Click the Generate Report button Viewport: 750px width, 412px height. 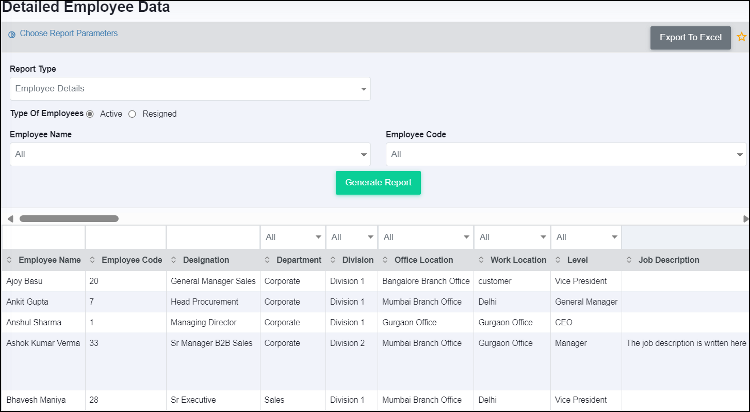coord(378,183)
